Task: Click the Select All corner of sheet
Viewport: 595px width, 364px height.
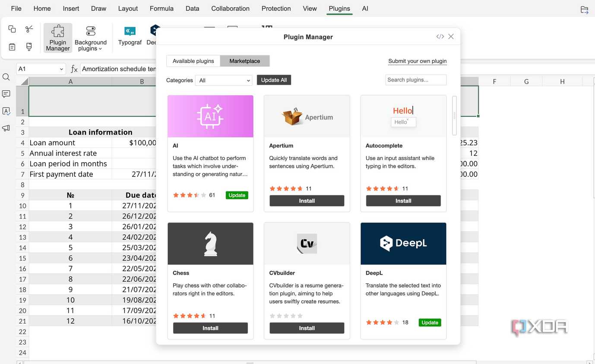Action: (x=22, y=81)
